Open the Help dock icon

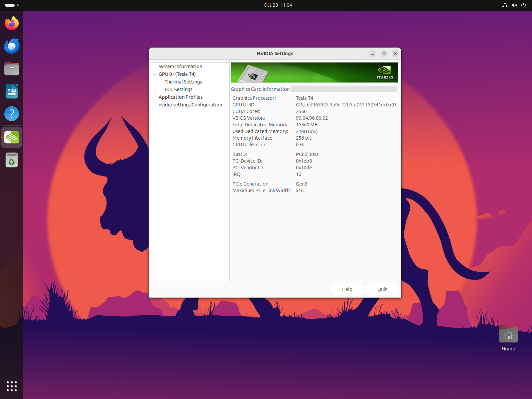click(x=12, y=114)
